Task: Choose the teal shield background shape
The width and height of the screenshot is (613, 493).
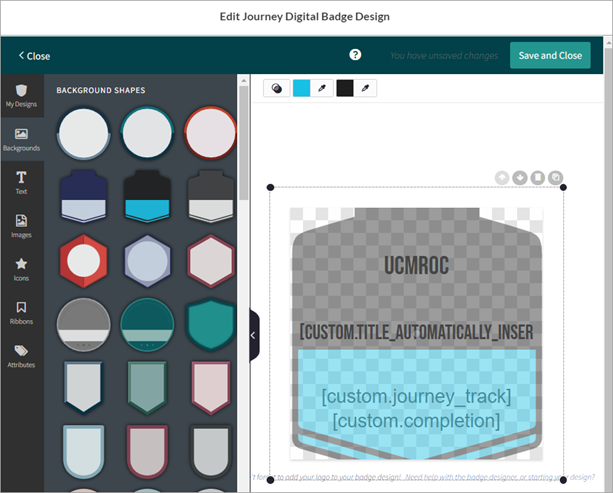Action: [x=210, y=324]
